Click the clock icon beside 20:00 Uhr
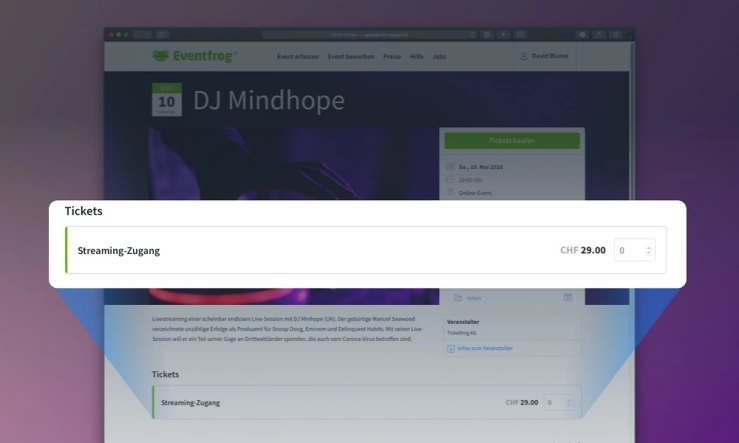This screenshot has height=443, width=739. [450, 180]
